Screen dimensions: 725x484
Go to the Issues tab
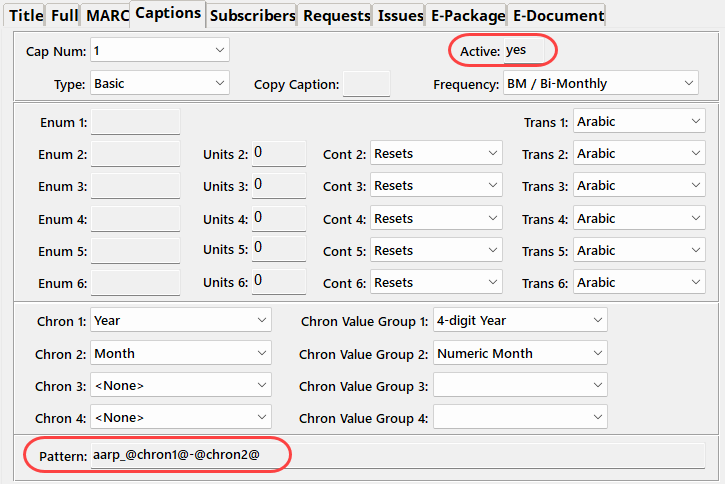click(400, 15)
